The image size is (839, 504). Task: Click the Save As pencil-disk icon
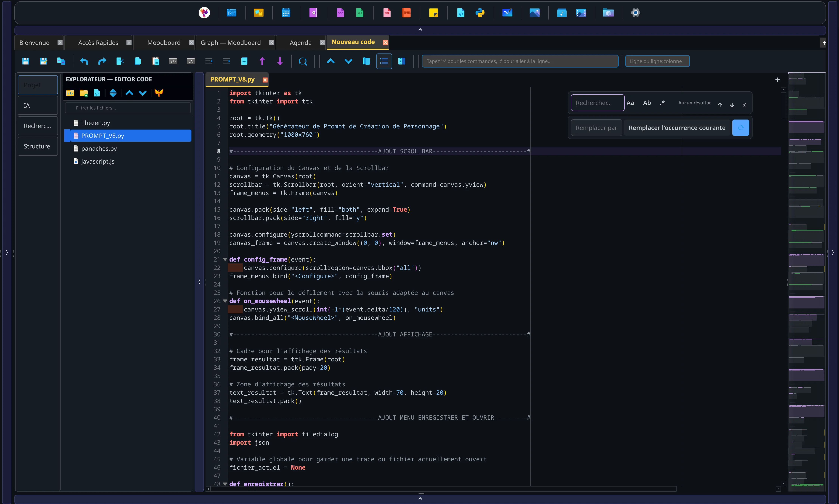(x=44, y=61)
